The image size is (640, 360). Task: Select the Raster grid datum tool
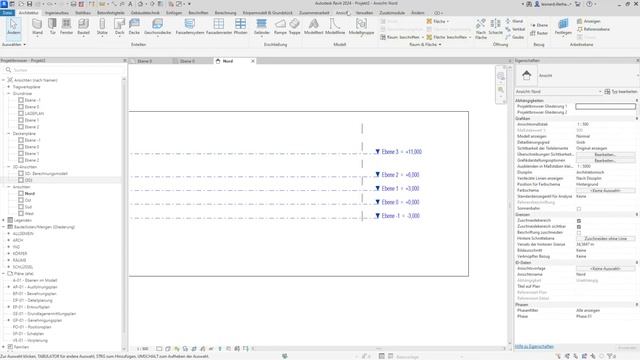click(x=539, y=33)
